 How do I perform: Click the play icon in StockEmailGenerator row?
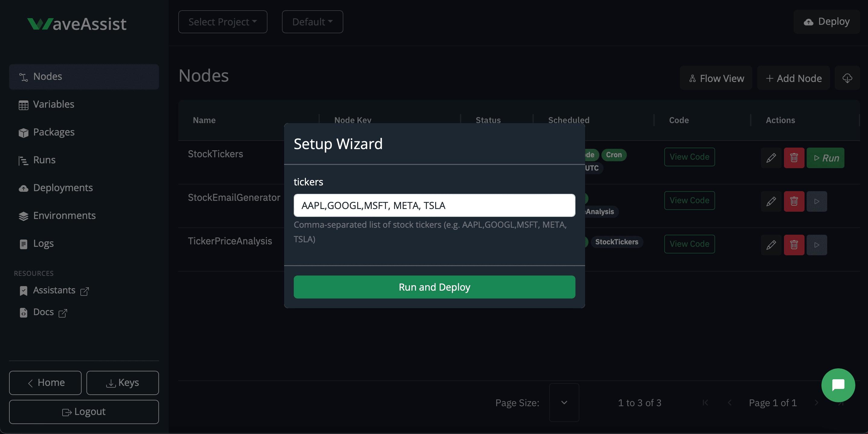click(817, 201)
